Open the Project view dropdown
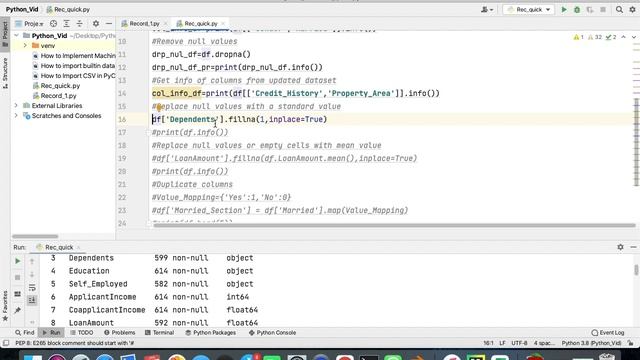This screenshot has width=640, height=360. (29, 24)
